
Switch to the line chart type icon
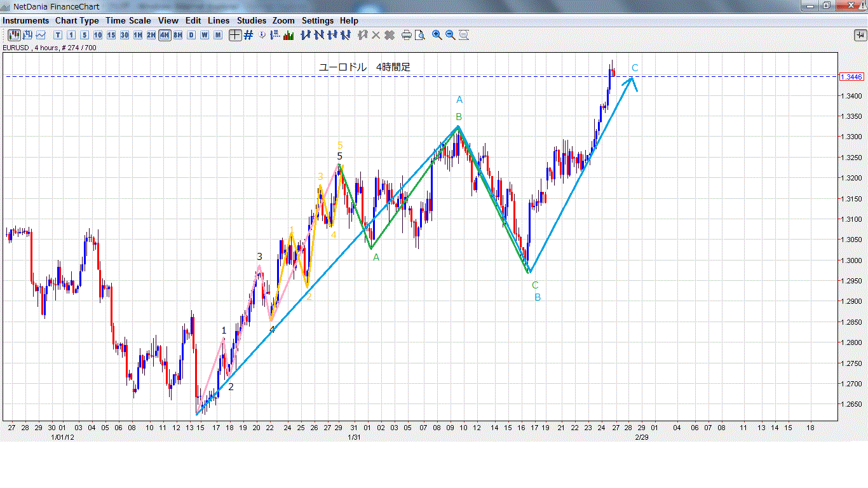tap(41, 35)
